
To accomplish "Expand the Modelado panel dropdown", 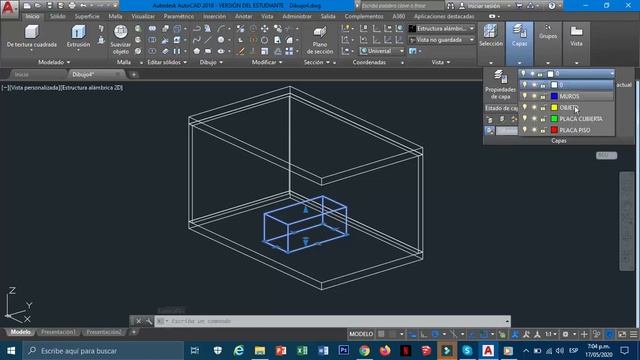I will 54,62.
